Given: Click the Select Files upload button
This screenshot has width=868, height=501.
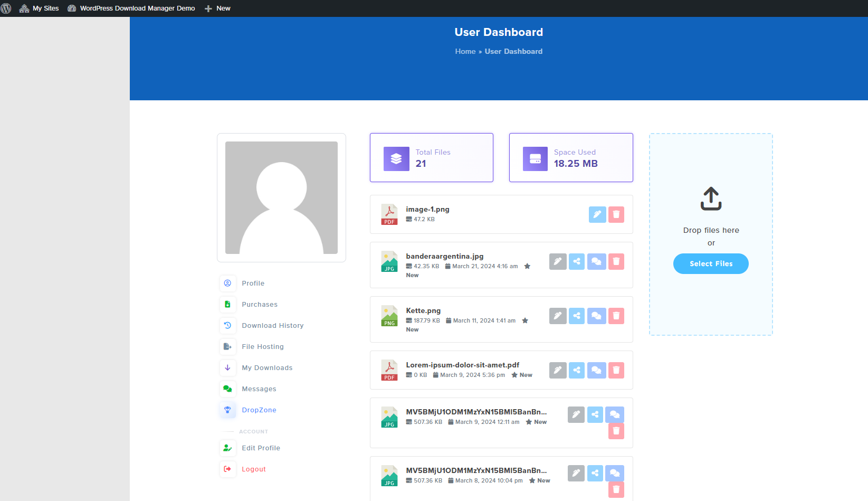Looking at the screenshot, I should tap(711, 264).
